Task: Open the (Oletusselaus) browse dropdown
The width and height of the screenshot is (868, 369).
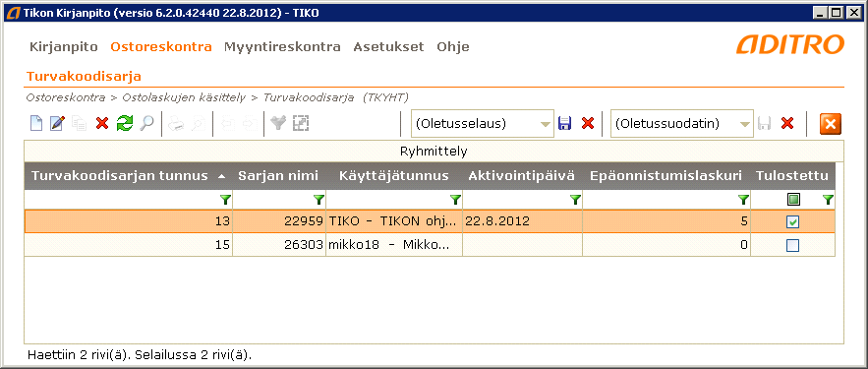Action: click(x=547, y=124)
